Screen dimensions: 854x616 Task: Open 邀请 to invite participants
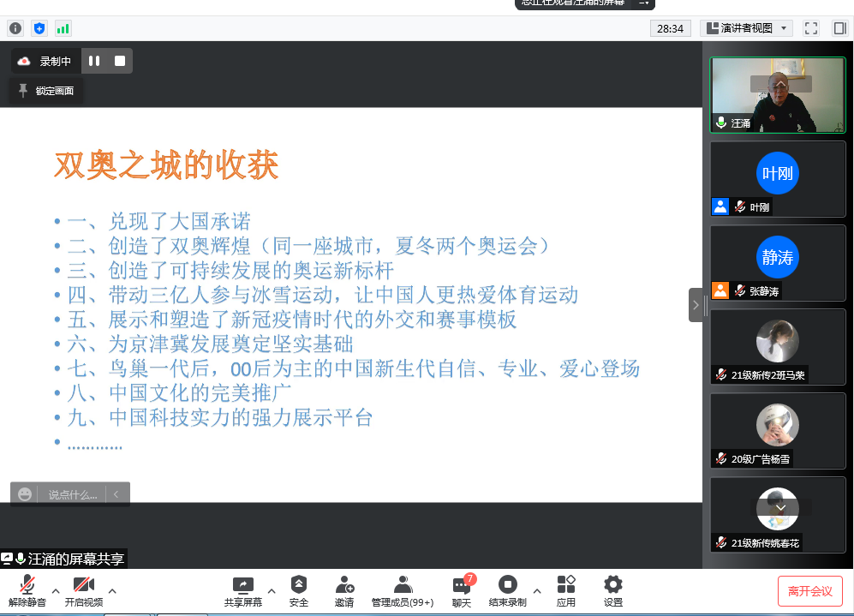coord(344,590)
